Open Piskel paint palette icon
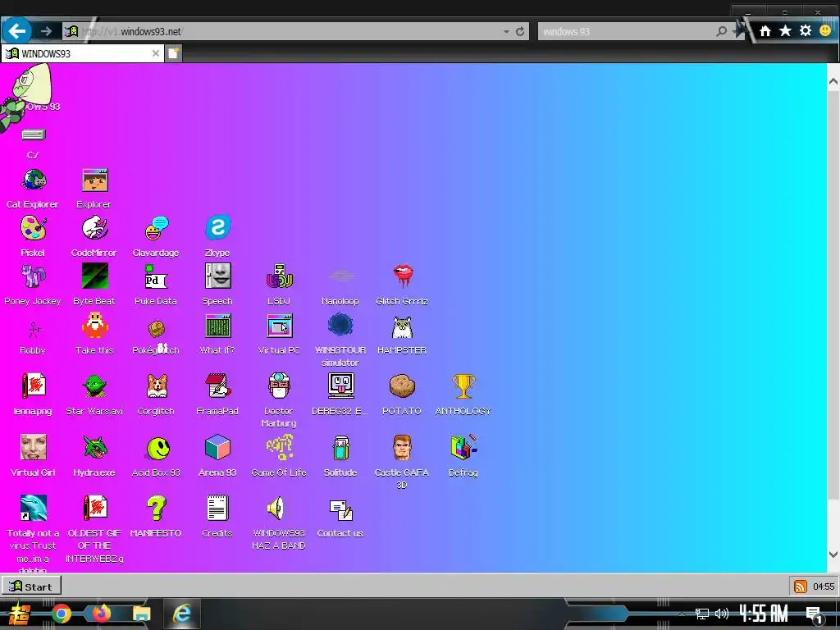The image size is (840, 630). (33, 229)
